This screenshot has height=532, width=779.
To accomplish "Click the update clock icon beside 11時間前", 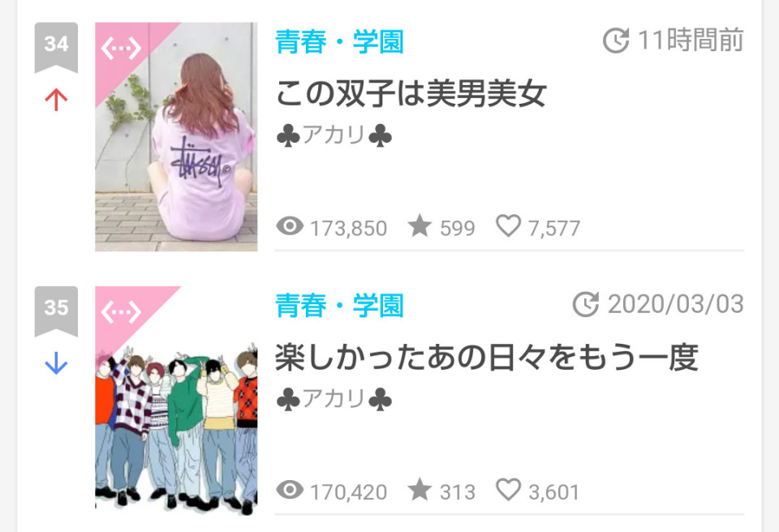I will (616, 41).
